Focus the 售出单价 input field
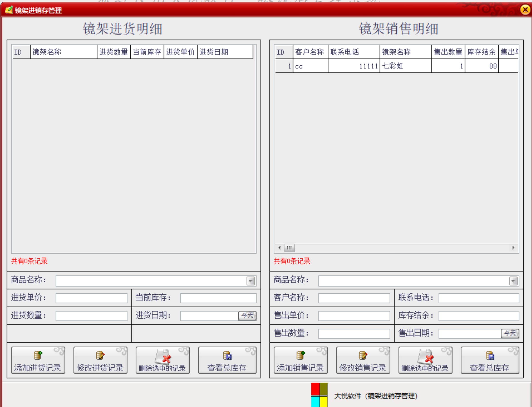 [354, 316]
